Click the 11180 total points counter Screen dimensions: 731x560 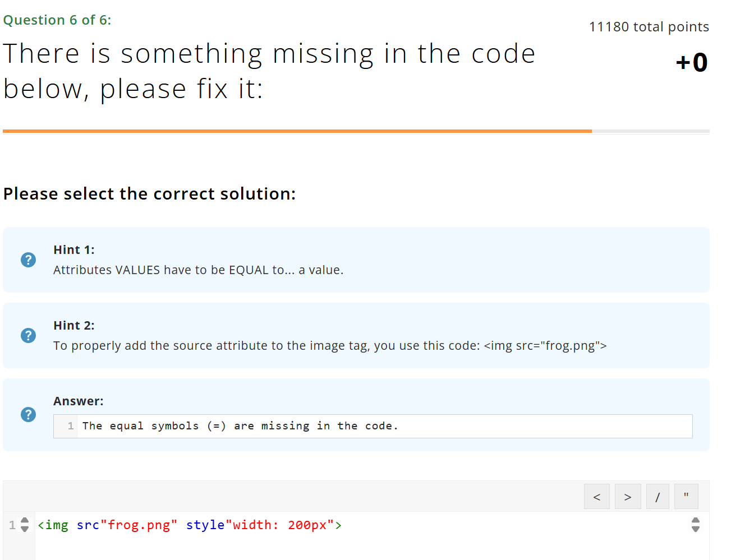click(649, 27)
